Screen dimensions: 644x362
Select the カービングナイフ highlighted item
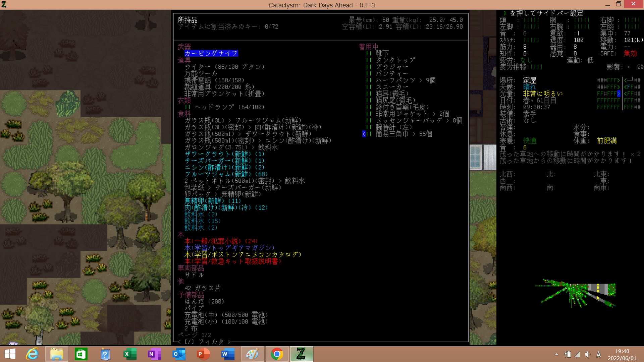click(211, 53)
